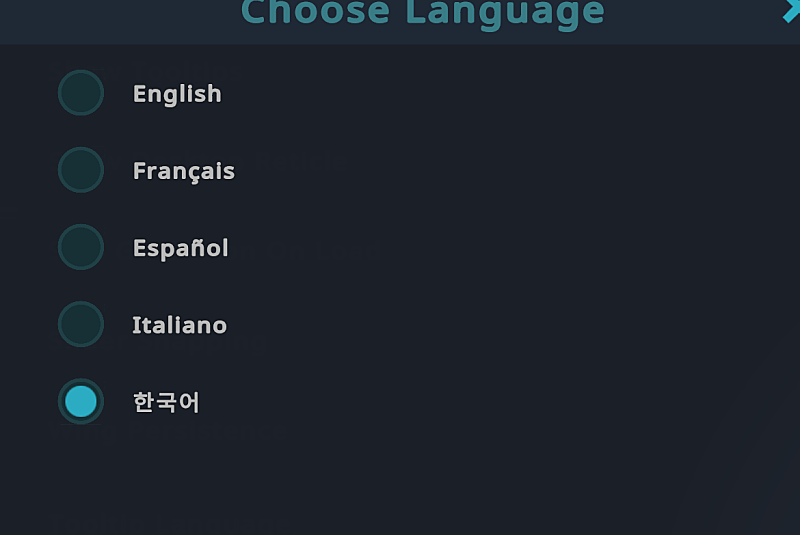Select the English radio button
The image size is (800, 535).
[81, 93]
